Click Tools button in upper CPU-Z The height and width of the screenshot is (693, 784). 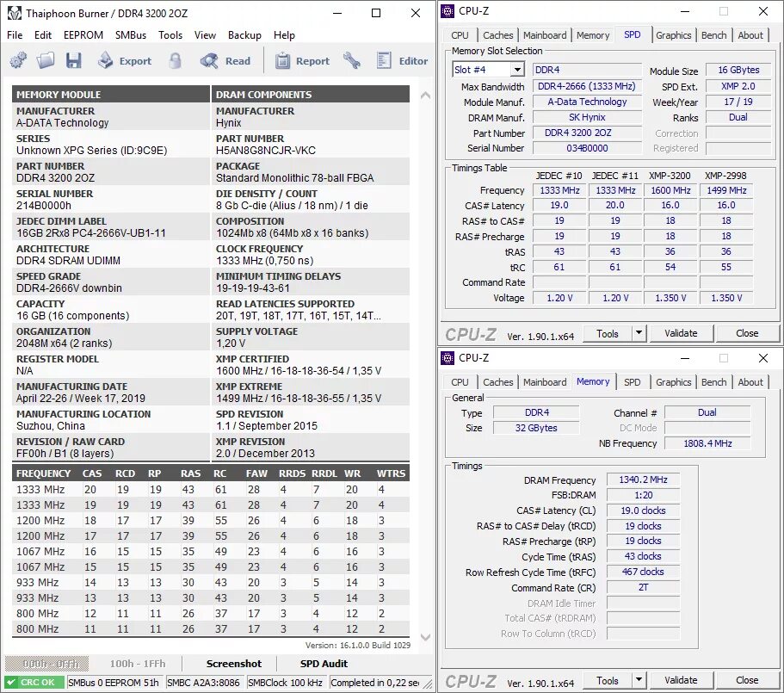click(x=607, y=333)
